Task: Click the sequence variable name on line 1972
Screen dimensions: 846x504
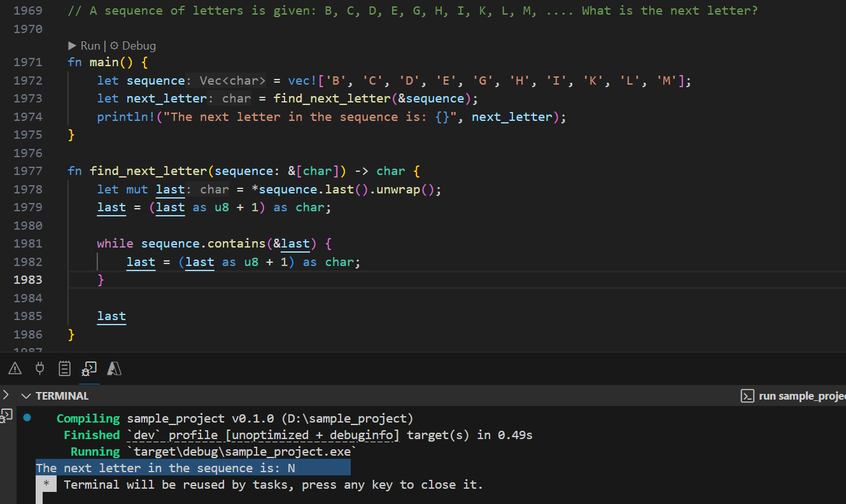Action: [x=155, y=81]
